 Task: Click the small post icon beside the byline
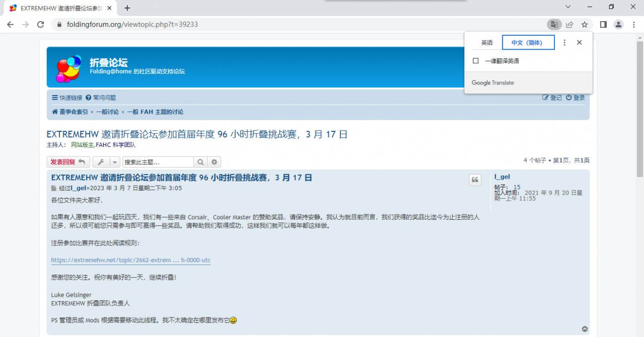[x=54, y=189]
